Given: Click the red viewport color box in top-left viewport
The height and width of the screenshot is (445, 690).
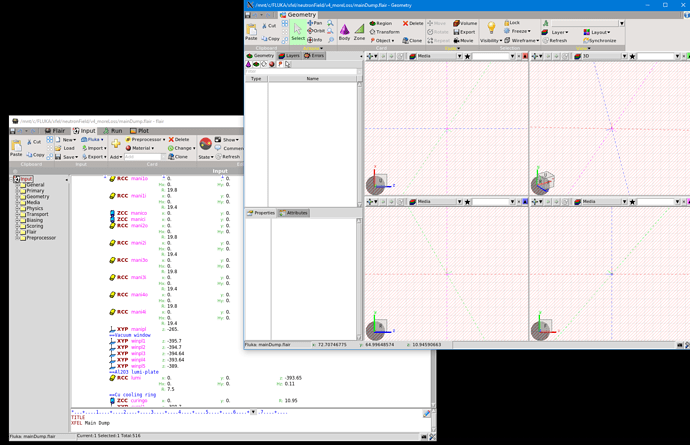Looking at the screenshot, I should pos(525,56).
